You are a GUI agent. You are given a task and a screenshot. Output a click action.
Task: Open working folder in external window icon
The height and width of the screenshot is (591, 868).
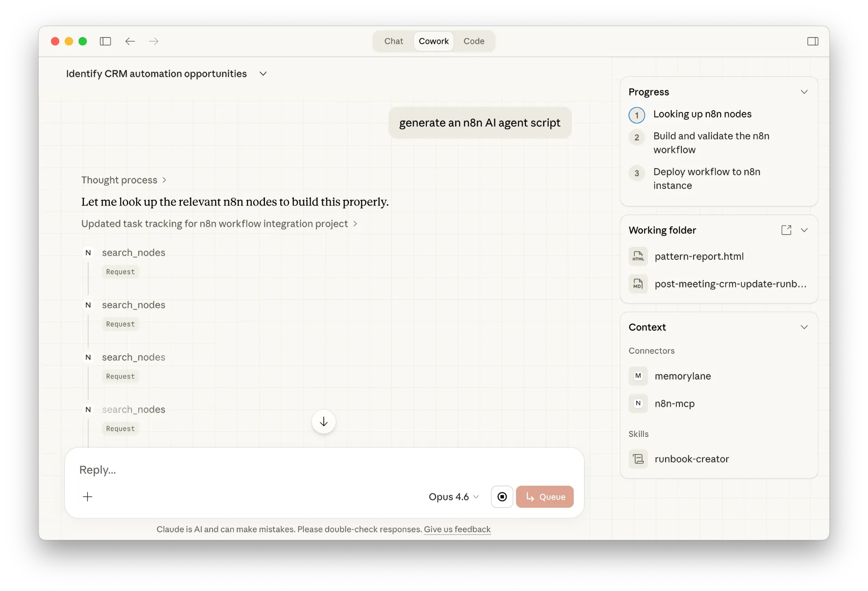pos(786,230)
